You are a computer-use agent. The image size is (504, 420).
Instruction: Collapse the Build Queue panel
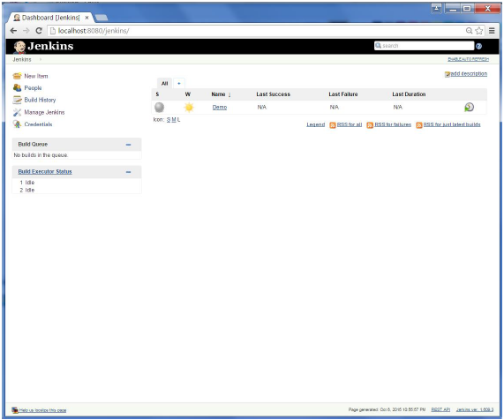pos(128,145)
